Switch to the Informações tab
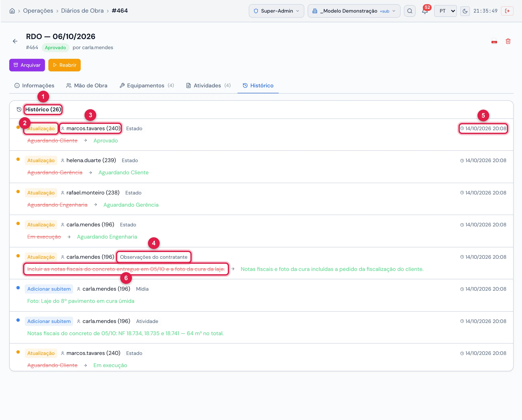Screen dimensions: 522x420 34,85
